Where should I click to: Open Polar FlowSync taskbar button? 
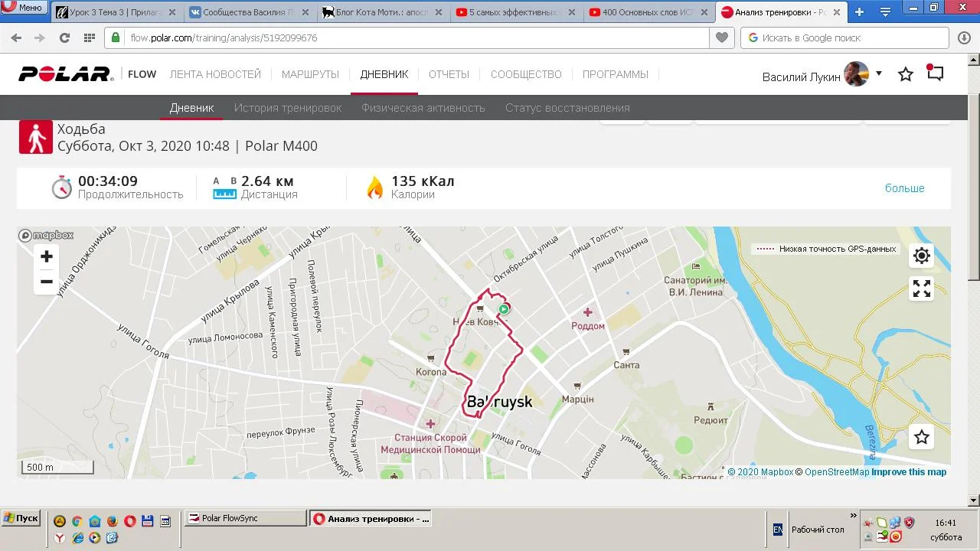pyautogui.click(x=246, y=518)
